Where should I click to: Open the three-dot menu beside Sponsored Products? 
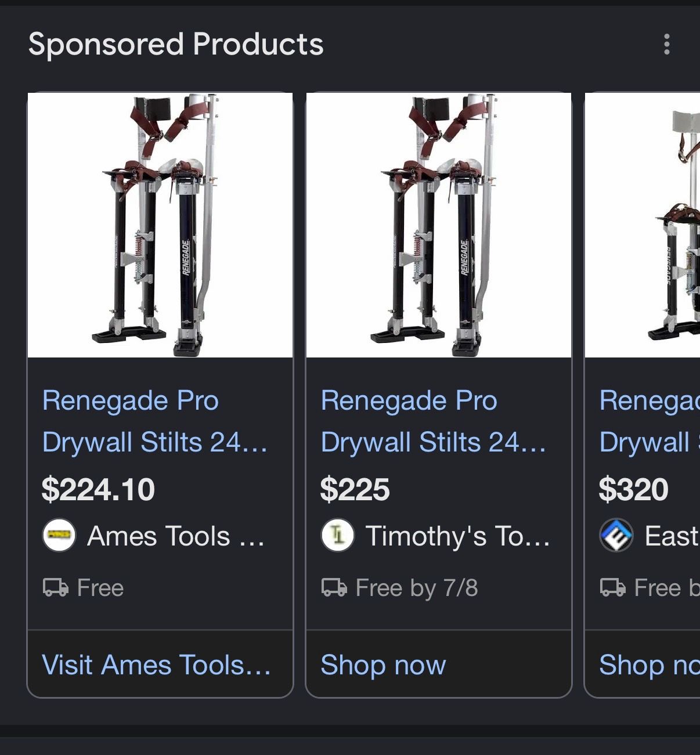(667, 44)
